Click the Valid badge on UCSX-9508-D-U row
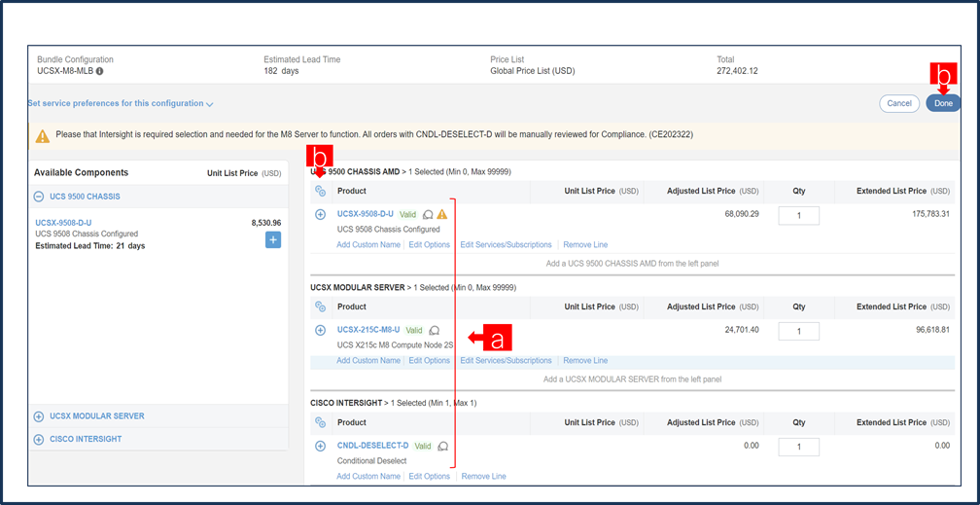This screenshot has height=505, width=980. point(408,215)
